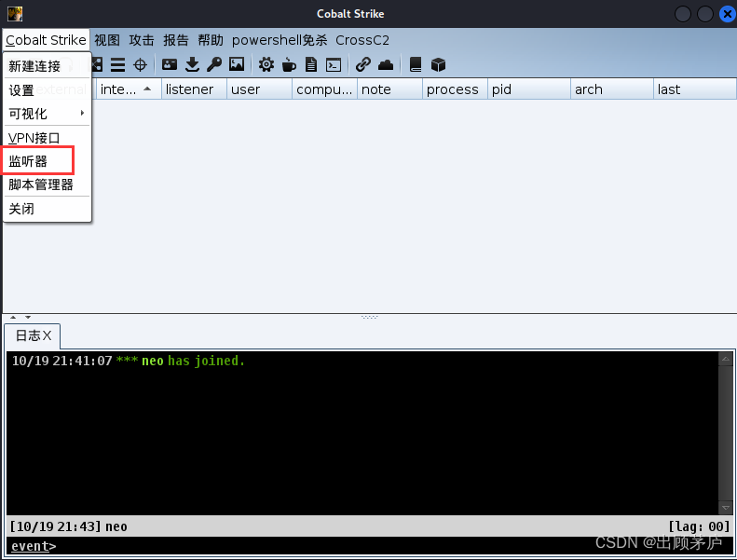Screen dimensions: 737x560
Task: Click log scrollbar down arrow
Action: point(726,508)
